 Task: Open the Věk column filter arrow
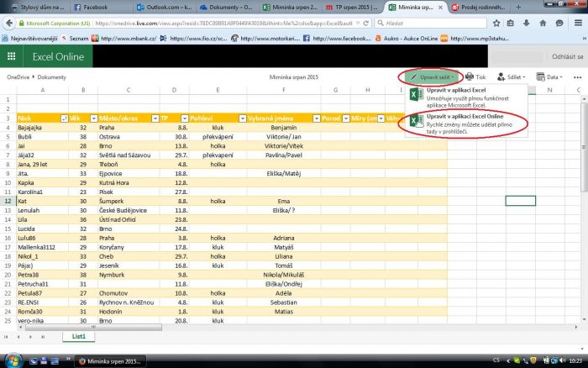(92, 118)
